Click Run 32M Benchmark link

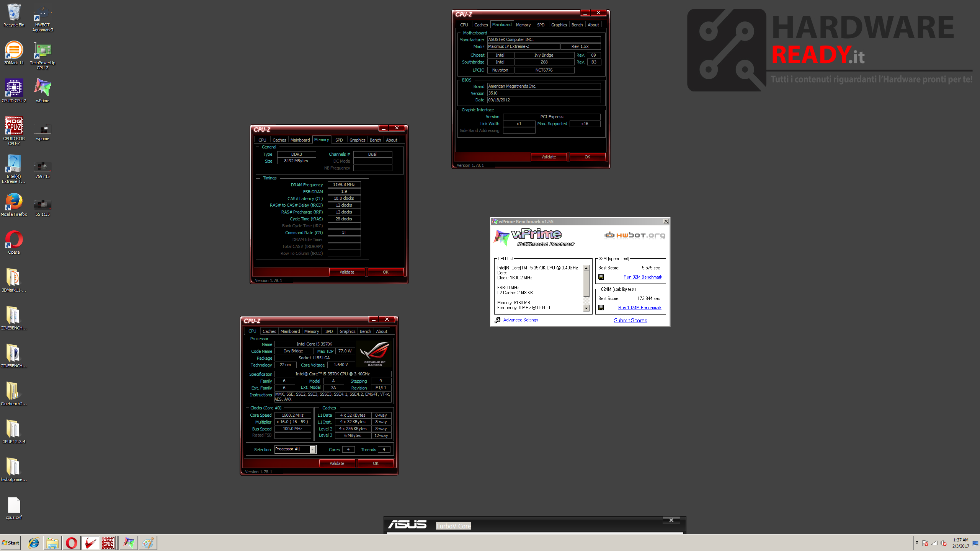pyautogui.click(x=643, y=277)
